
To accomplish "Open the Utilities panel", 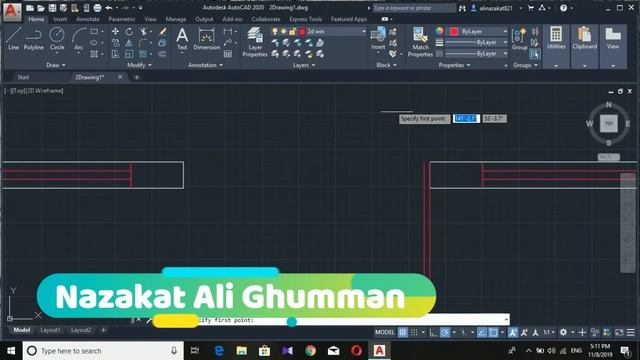I will (x=556, y=46).
